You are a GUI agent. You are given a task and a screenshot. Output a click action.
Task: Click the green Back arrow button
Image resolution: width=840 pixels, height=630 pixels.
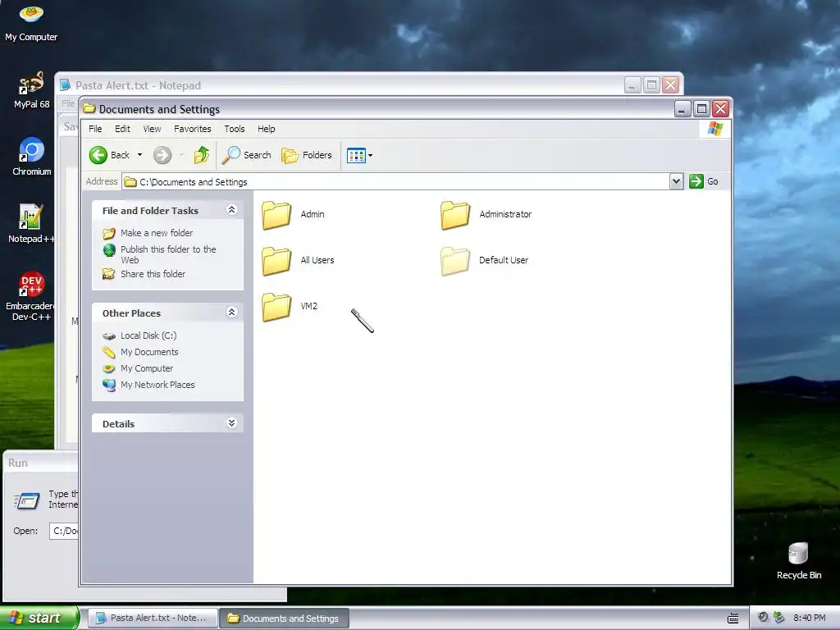[98, 155]
